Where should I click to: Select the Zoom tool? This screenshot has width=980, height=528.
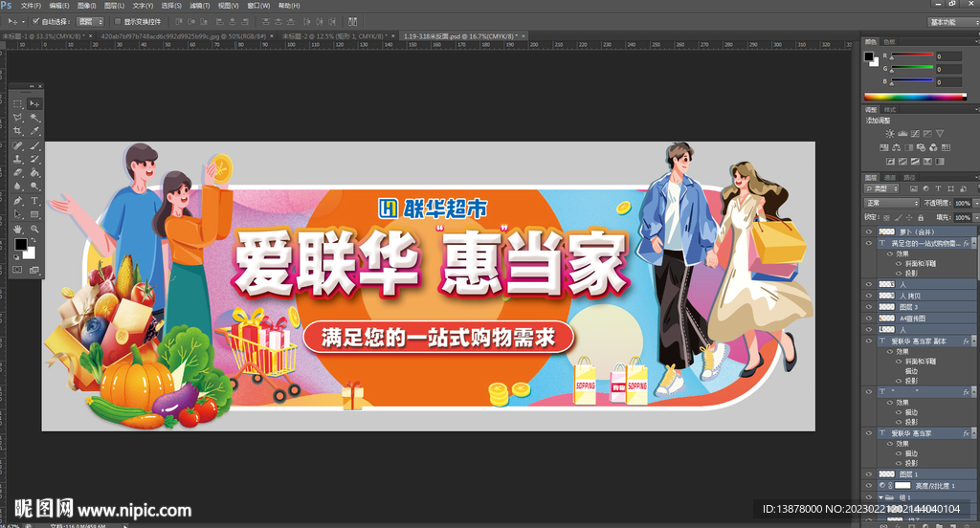pyautogui.click(x=34, y=229)
